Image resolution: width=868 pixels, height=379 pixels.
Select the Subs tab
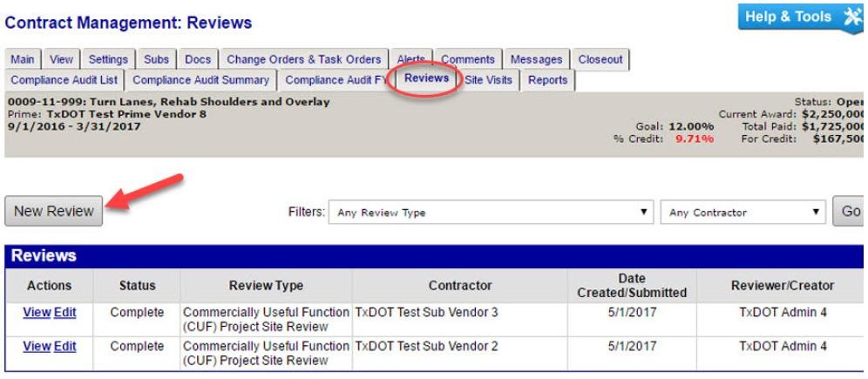(155, 60)
